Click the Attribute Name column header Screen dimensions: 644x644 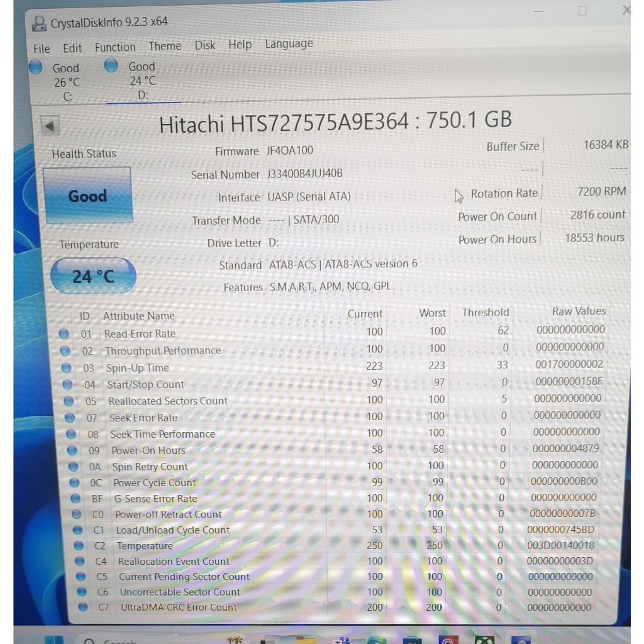coord(139,316)
